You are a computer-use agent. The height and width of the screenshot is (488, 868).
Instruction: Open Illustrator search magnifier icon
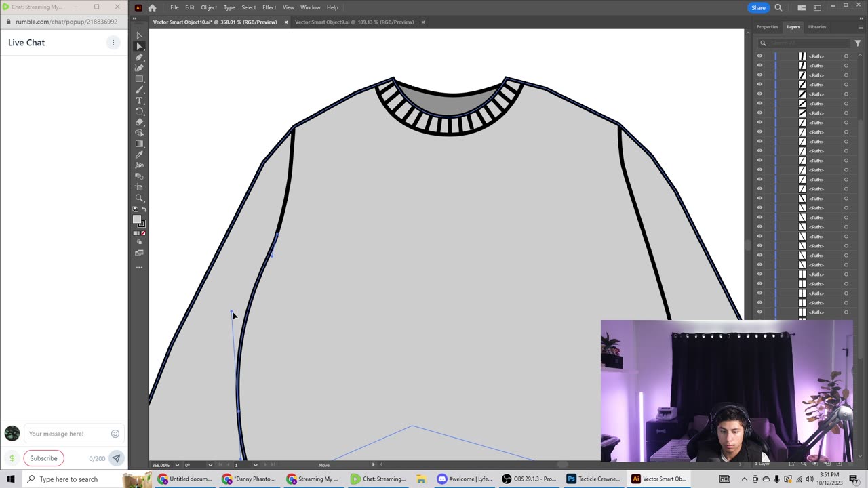(x=778, y=7)
